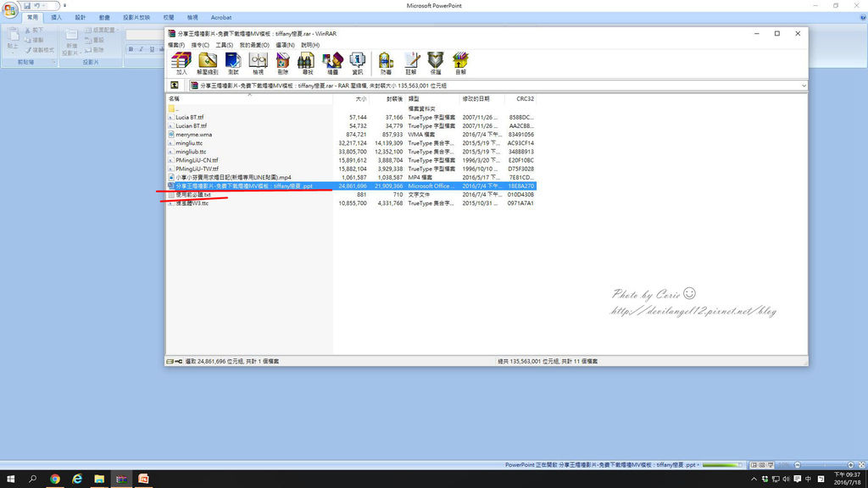This screenshot has width=868, height=488.
Task: Switch to the 插入 (Insert) ribbon tab
Action: [57, 18]
